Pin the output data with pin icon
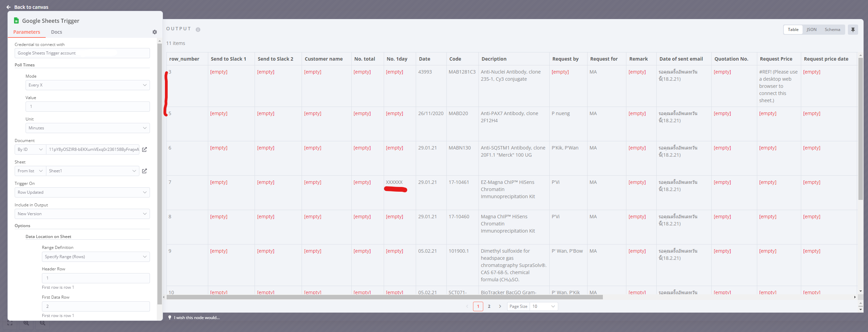Screen dimensions: 868x332 tap(853, 30)
